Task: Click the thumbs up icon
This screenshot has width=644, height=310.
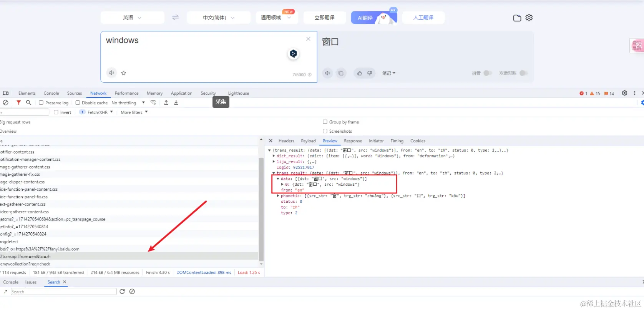Action: click(360, 73)
